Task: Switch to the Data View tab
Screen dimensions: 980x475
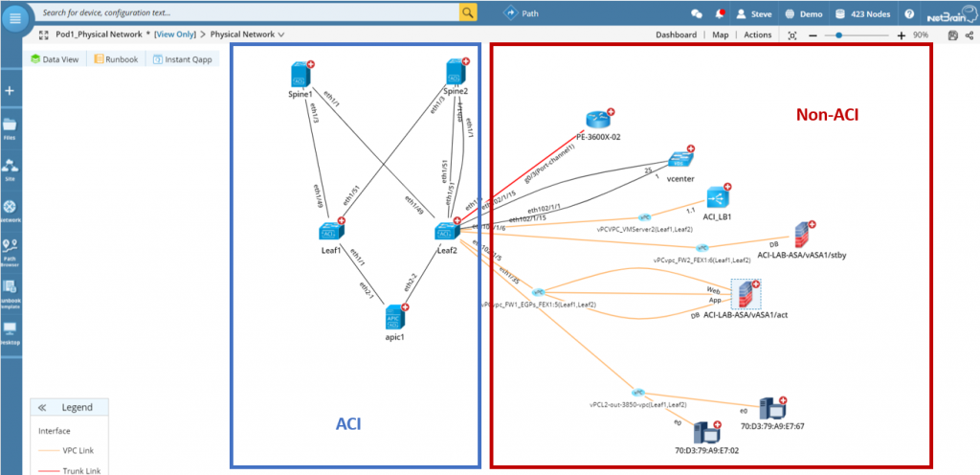Action: [55, 59]
